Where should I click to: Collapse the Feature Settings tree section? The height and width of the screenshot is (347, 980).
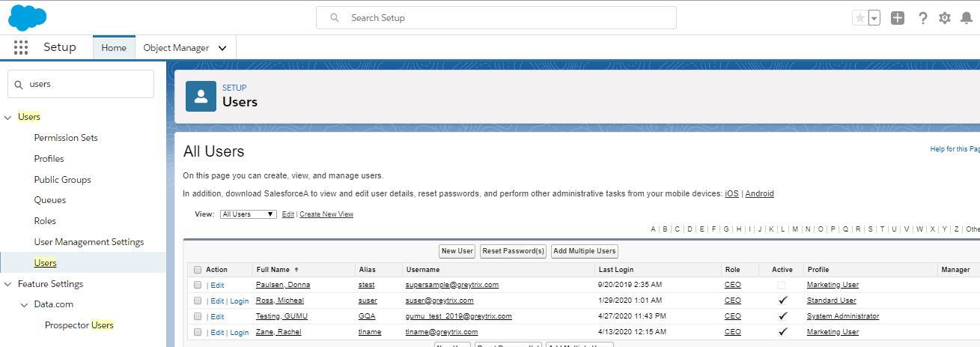tap(9, 284)
